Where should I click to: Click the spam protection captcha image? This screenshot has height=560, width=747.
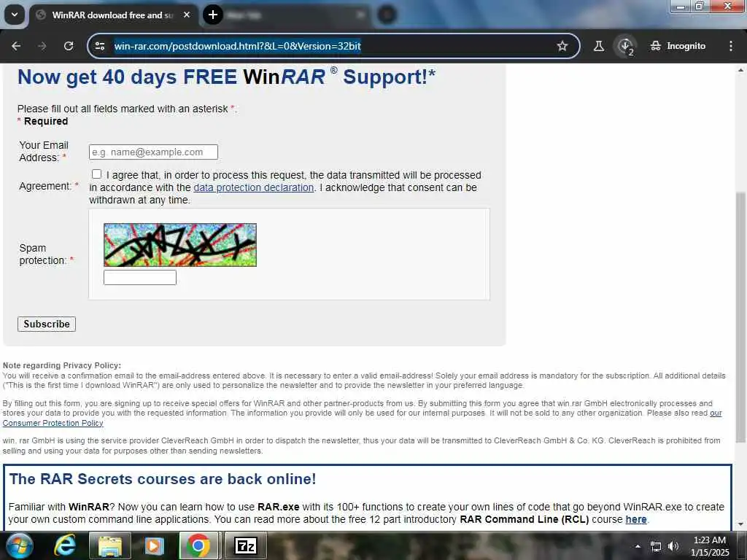[x=180, y=245]
